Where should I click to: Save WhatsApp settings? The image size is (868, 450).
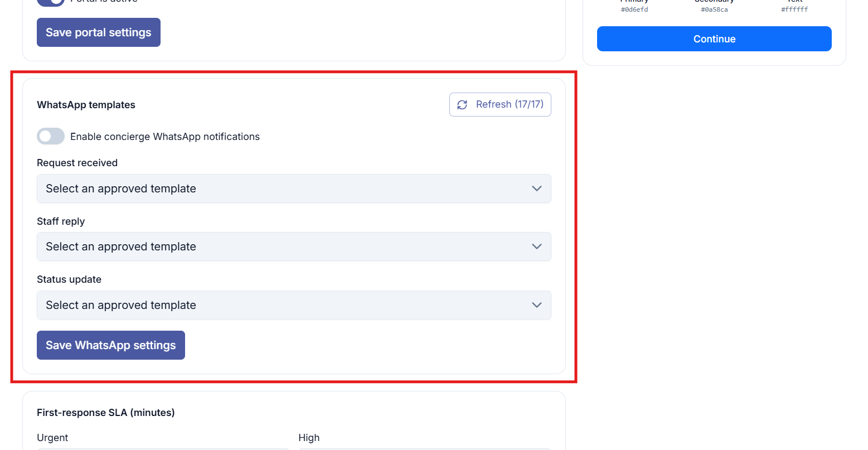[111, 345]
